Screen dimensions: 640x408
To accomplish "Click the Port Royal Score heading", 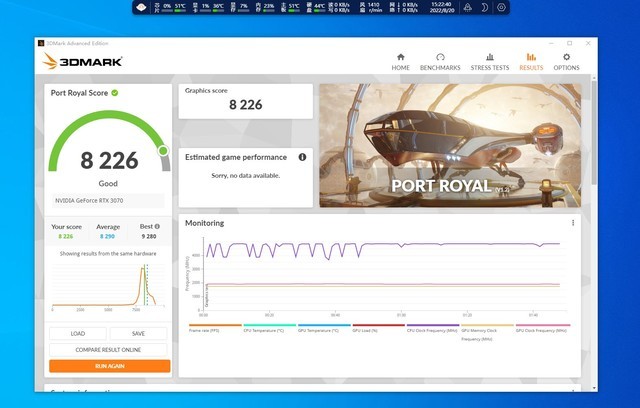I will (79, 93).
